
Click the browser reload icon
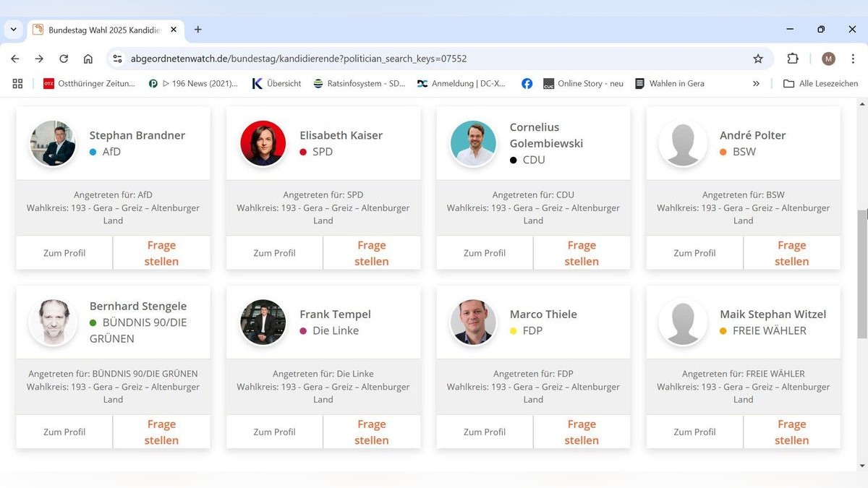pyautogui.click(x=64, y=59)
